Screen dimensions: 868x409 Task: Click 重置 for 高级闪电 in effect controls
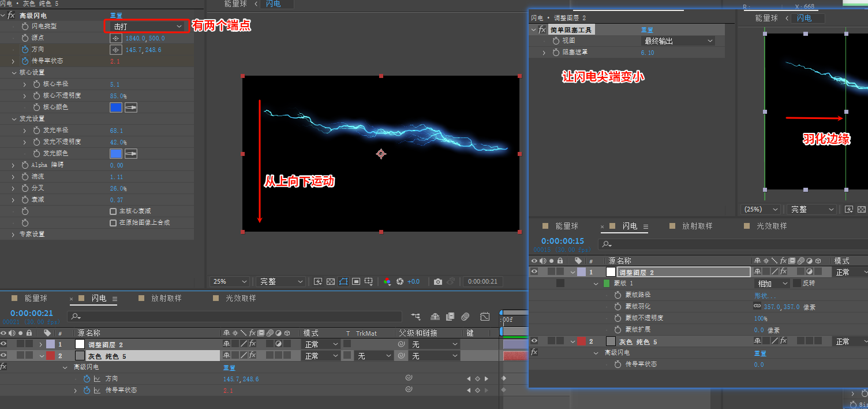[115, 15]
